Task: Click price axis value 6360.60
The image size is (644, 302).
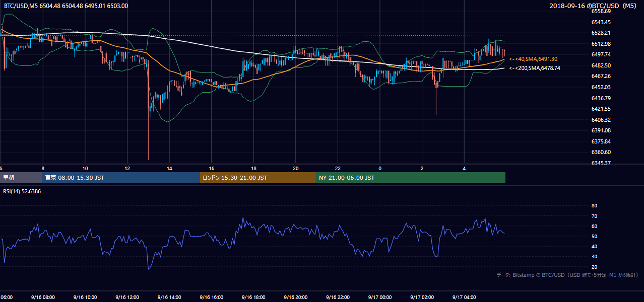Action: pyautogui.click(x=601, y=152)
